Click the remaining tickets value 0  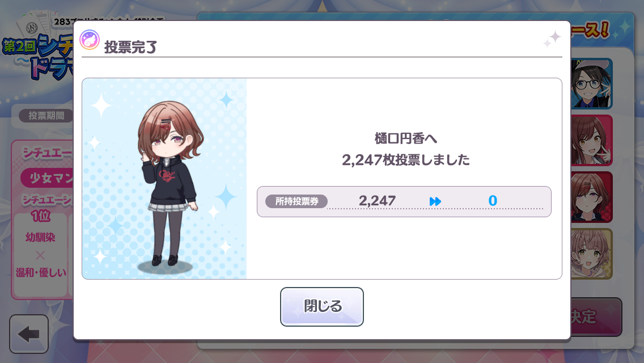493,201
